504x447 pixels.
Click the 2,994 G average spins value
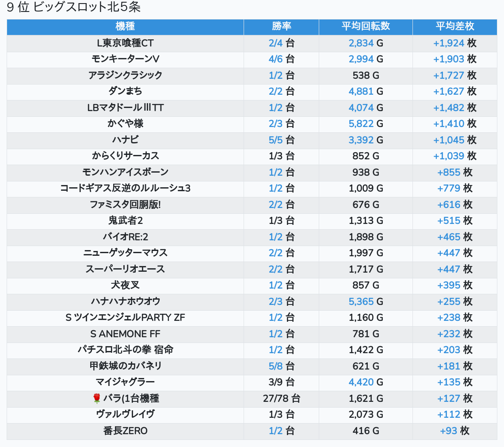[366, 59]
